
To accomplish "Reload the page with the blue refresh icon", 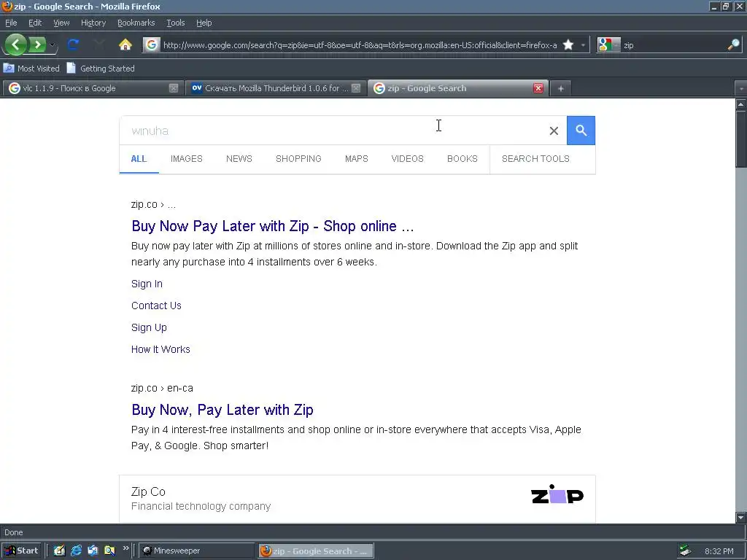I will point(73,44).
